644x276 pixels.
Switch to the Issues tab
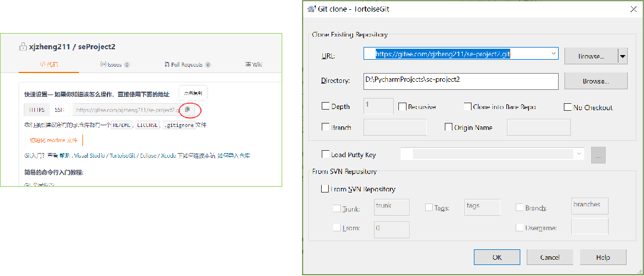115,65
